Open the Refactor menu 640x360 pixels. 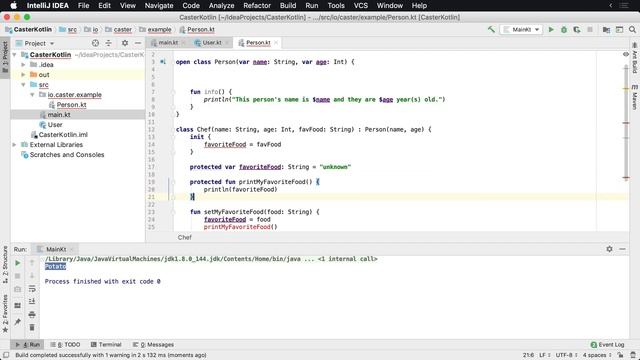click(x=257, y=5)
